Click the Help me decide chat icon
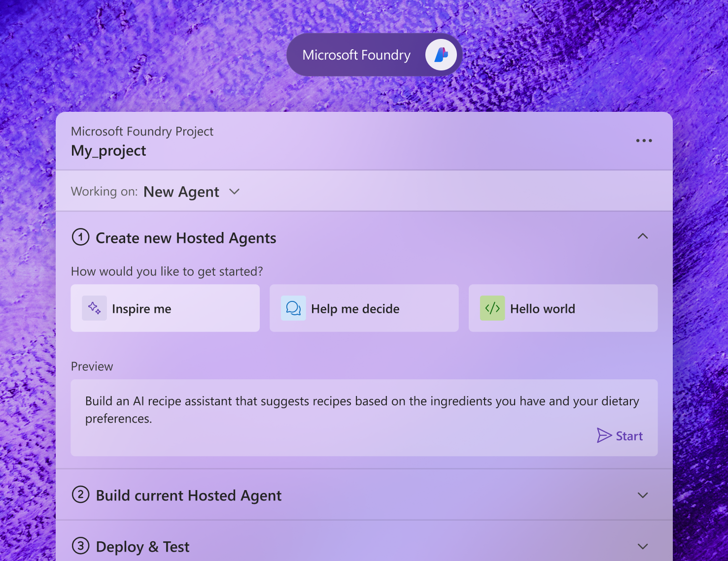This screenshot has height=561, width=728. (293, 308)
